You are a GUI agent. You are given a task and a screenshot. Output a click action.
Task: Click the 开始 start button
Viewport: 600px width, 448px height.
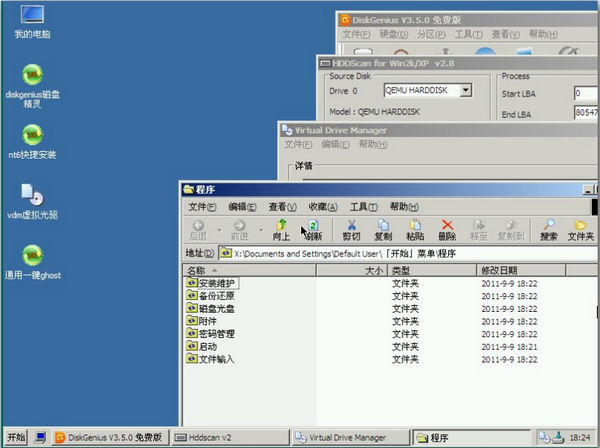click(16, 437)
